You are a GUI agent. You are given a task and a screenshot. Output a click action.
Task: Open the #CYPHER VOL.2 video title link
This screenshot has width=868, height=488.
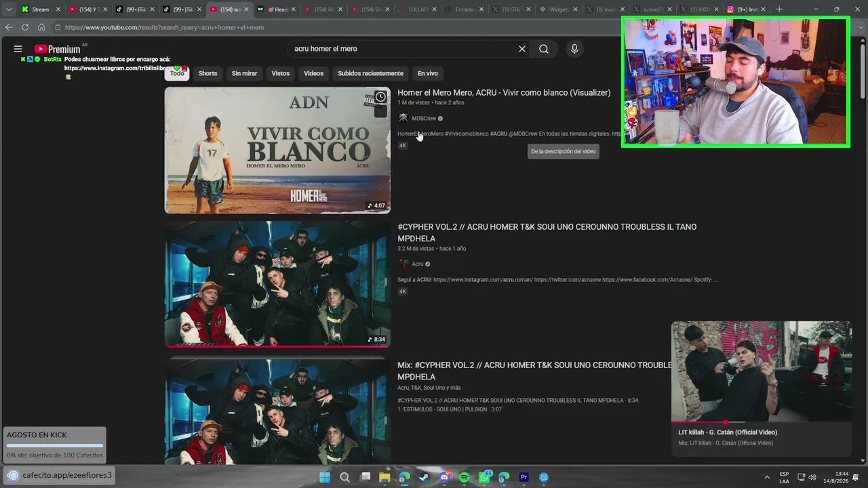pyautogui.click(x=547, y=232)
